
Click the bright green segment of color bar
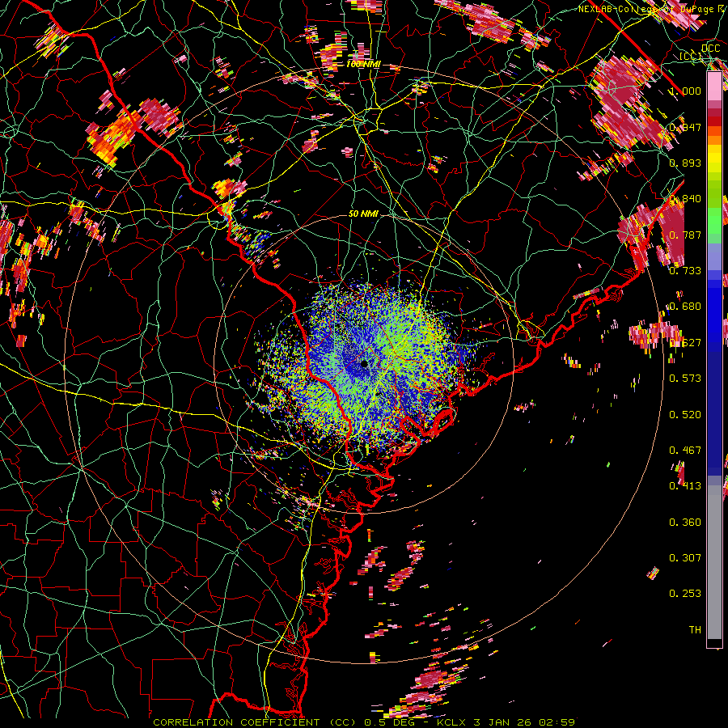point(714,221)
